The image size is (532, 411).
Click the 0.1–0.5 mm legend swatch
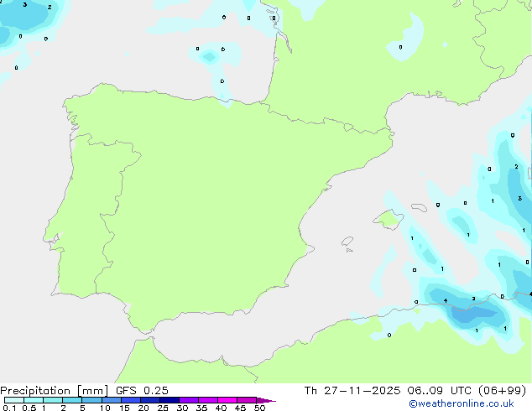(14, 400)
